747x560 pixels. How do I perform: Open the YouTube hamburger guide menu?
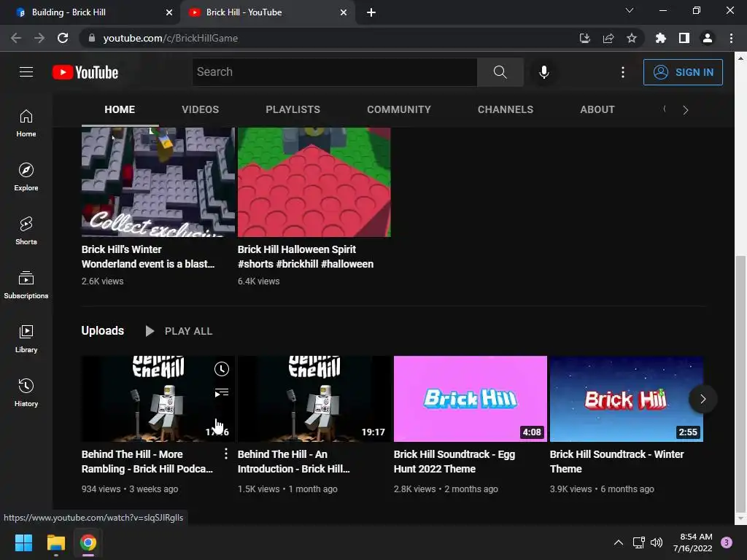pyautogui.click(x=26, y=72)
